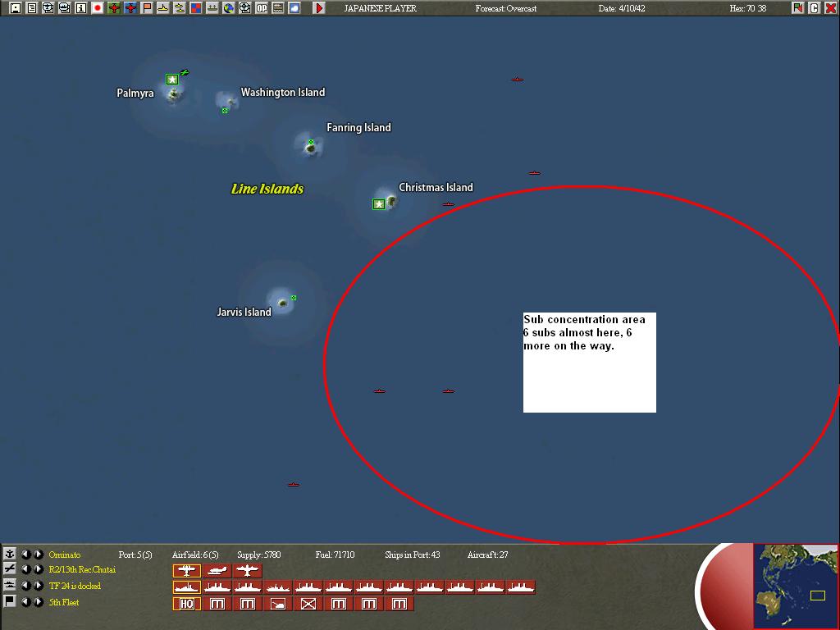
Task: Select the highlighted bomber aircraft unit icon
Action: (187, 571)
